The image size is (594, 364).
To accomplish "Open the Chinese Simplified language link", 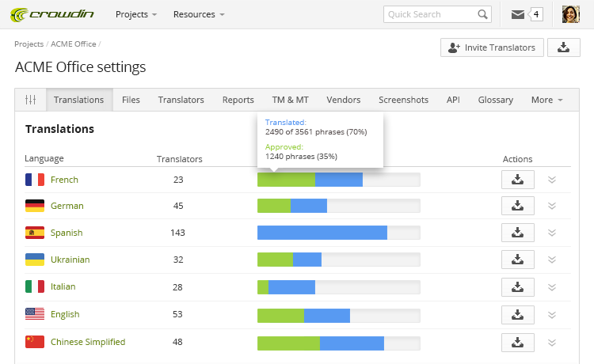I will click(88, 342).
